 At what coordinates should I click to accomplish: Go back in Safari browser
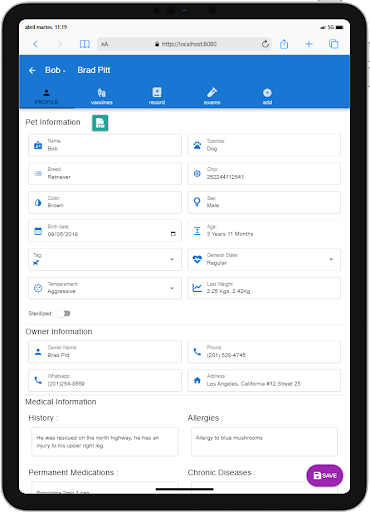pos(36,44)
